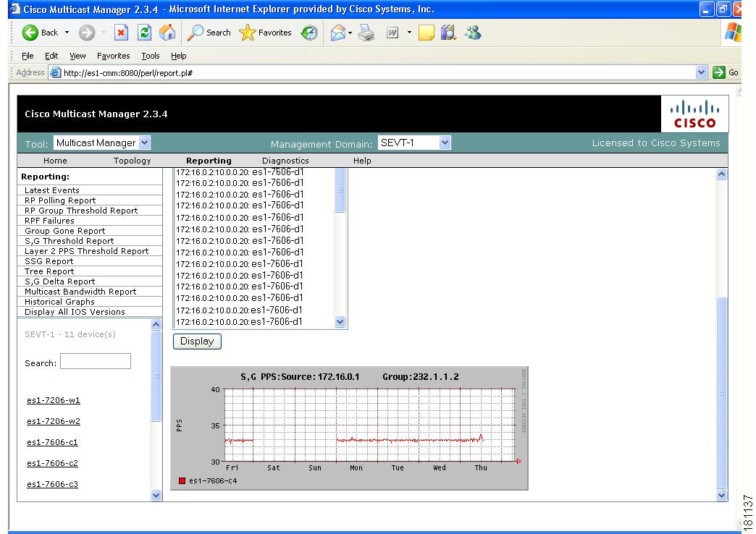Switch to the Diagnostics tab
Screen dimensions: 756x534
285,161
